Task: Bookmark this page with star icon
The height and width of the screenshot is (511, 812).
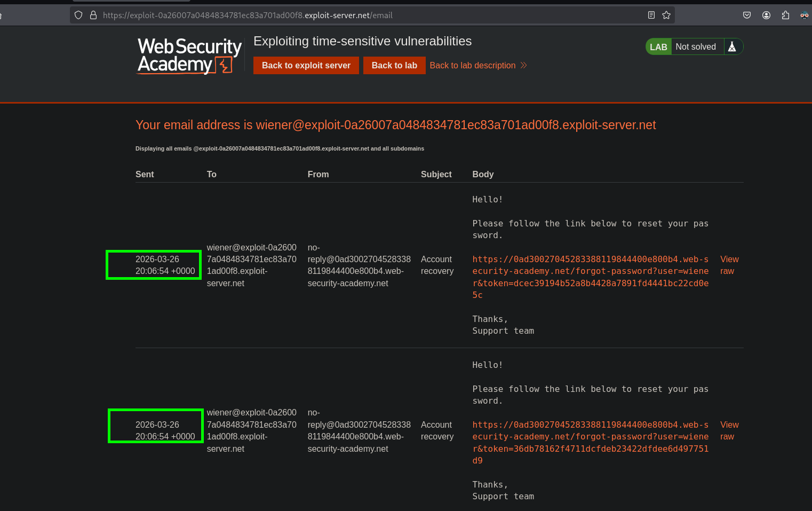Action: coord(666,15)
